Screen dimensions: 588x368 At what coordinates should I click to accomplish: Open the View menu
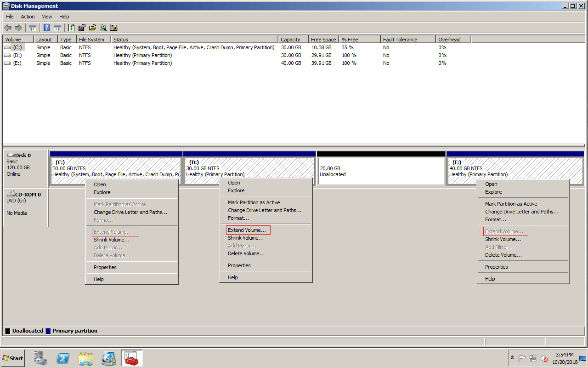coord(47,17)
